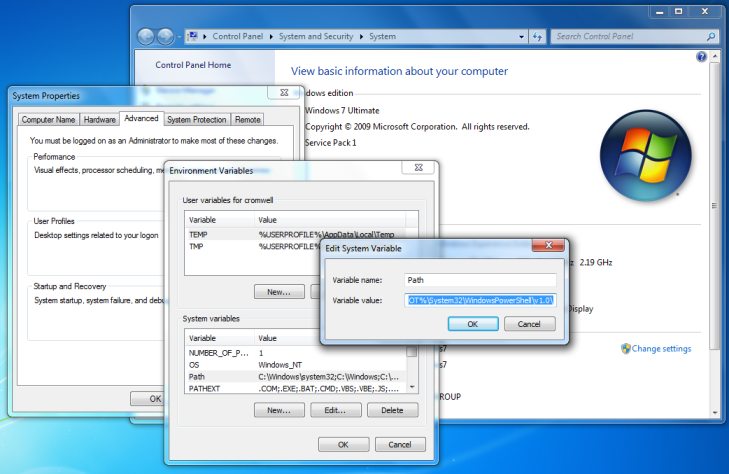Close the Edit System Variable dialog

(x=549, y=245)
